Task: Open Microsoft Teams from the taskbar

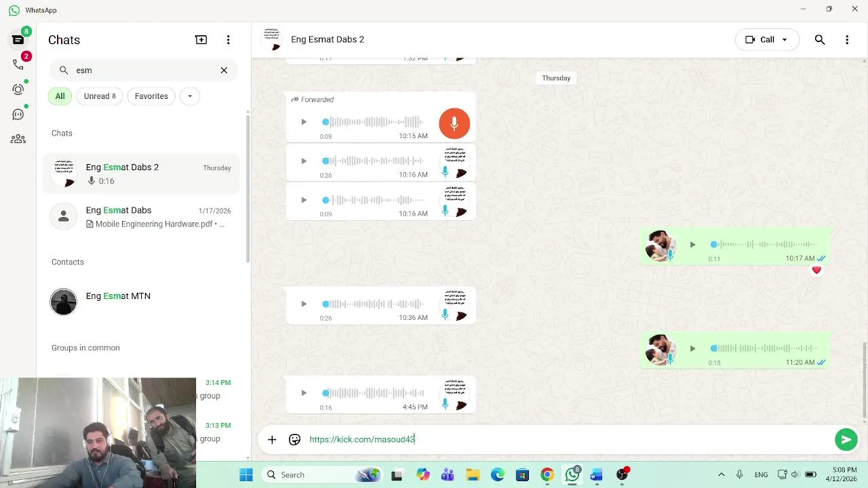Action: (x=448, y=474)
